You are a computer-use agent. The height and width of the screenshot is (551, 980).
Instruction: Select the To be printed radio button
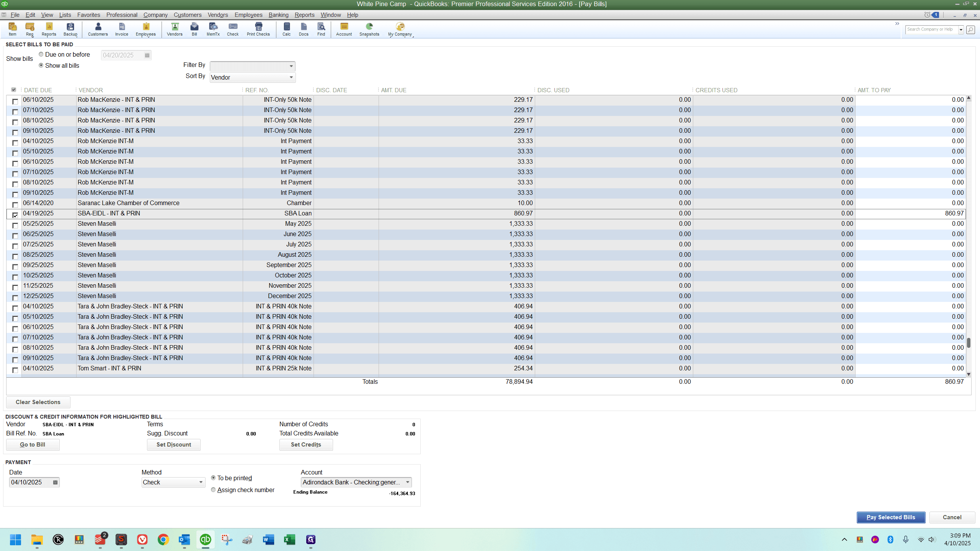pyautogui.click(x=213, y=478)
